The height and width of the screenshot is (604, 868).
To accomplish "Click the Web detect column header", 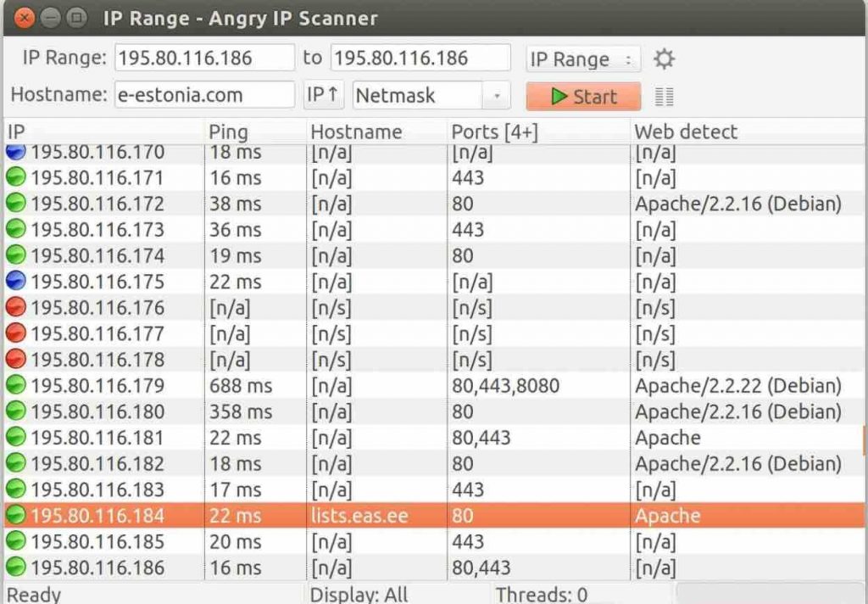I will [x=684, y=131].
